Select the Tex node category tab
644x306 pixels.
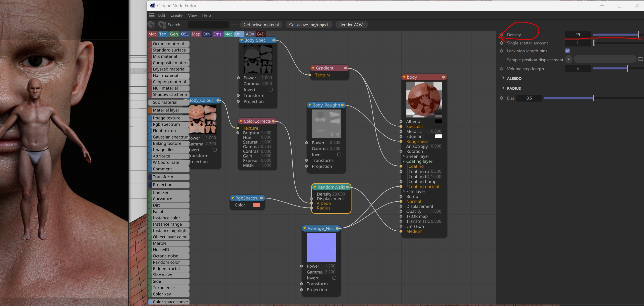(163, 34)
